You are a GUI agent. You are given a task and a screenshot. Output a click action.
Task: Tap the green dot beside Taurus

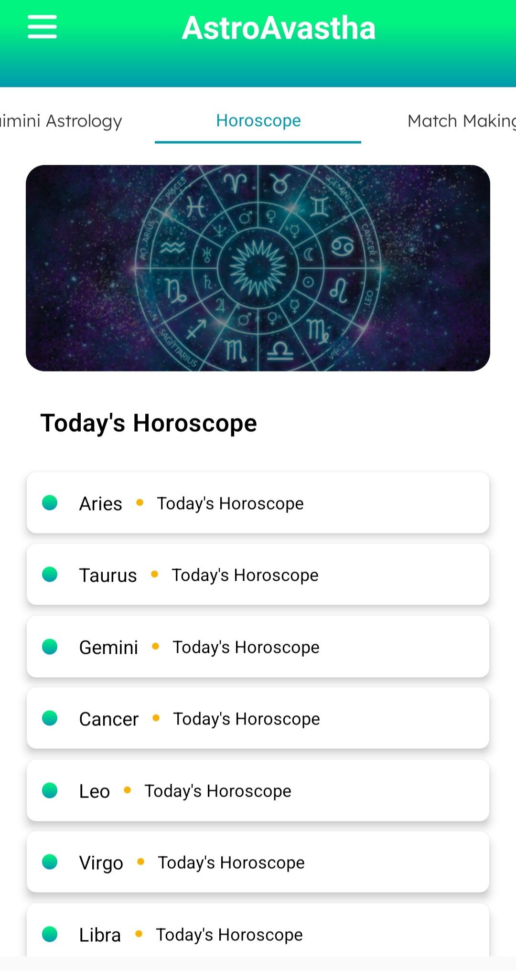(x=50, y=575)
